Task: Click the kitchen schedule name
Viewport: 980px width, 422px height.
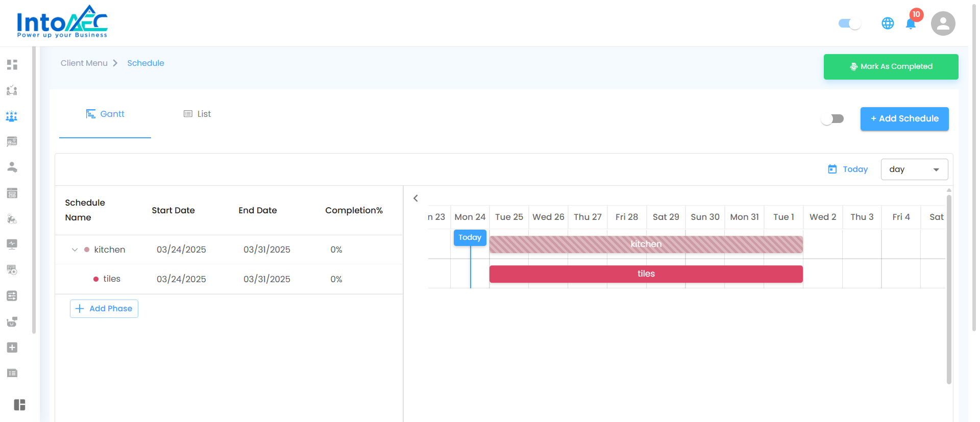Action: (x=110, y=250)
